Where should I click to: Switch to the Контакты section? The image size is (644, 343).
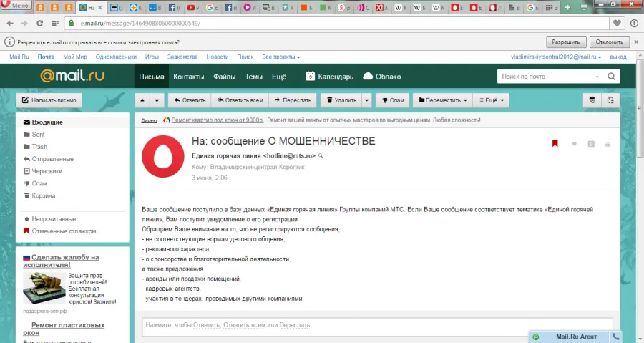[x=188, y=77]
